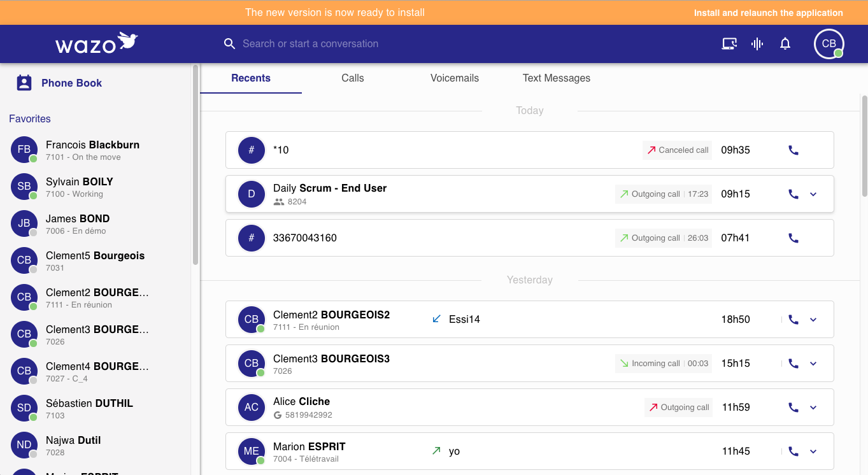Image resolution: width=868 pixels, height=475 pixels.
Task: Switch to the Calls tab
Action: click(353, 78)
